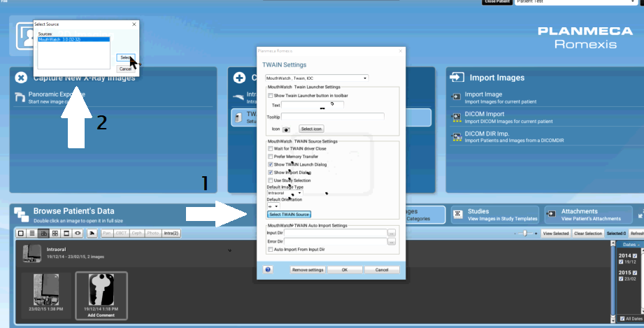Open the MouthWatch, Twain, IOC device dropdown
The width and height of the screenshot is (644, 328).
[x=317, y=78]
